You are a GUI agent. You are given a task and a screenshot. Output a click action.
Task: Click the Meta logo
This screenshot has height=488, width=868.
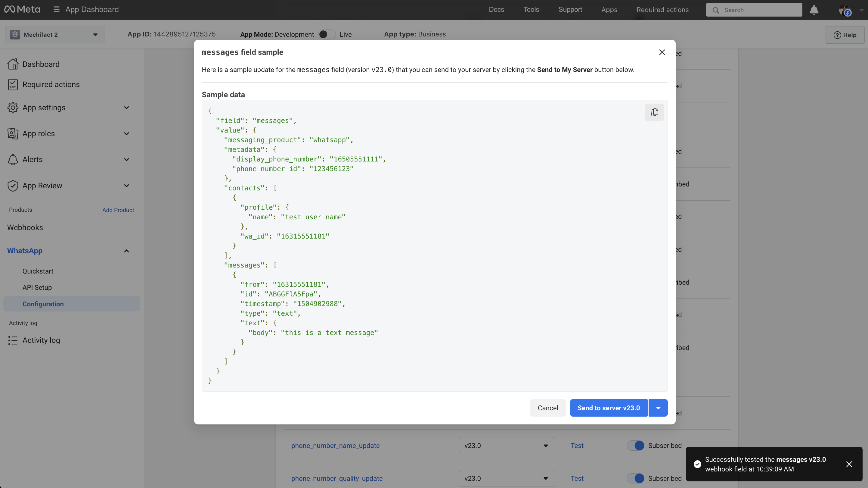(22, 9)
